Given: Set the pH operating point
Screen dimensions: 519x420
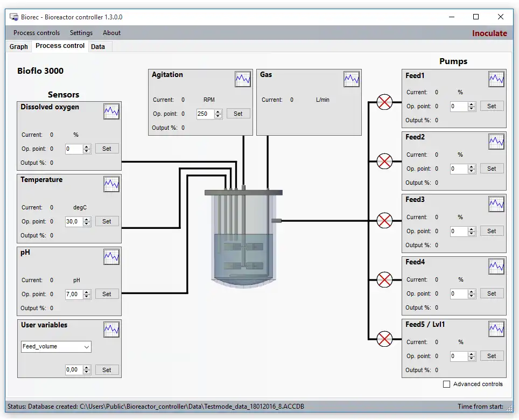Looking at the screenshot, I should pos(107,294).
